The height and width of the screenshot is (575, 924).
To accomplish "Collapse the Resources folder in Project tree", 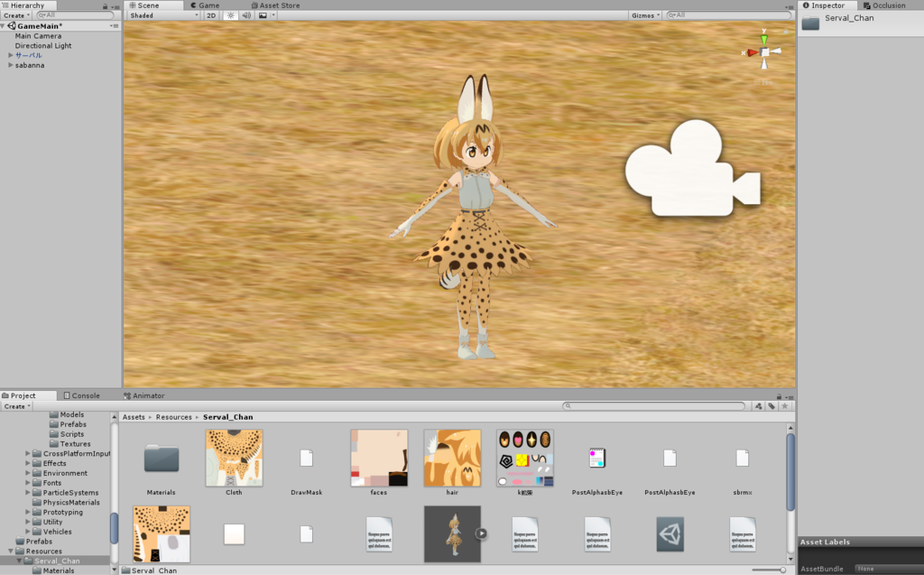I will click(11, 551).
